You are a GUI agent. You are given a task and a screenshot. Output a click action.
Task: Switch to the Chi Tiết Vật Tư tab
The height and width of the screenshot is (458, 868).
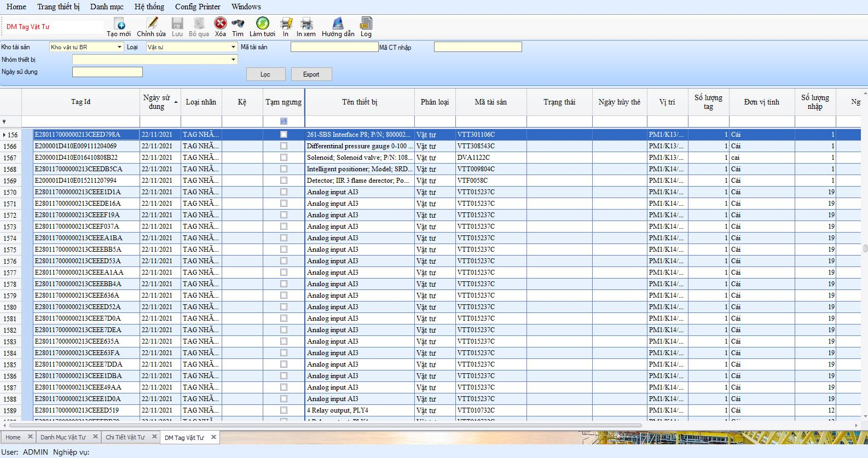pos(125,437)
